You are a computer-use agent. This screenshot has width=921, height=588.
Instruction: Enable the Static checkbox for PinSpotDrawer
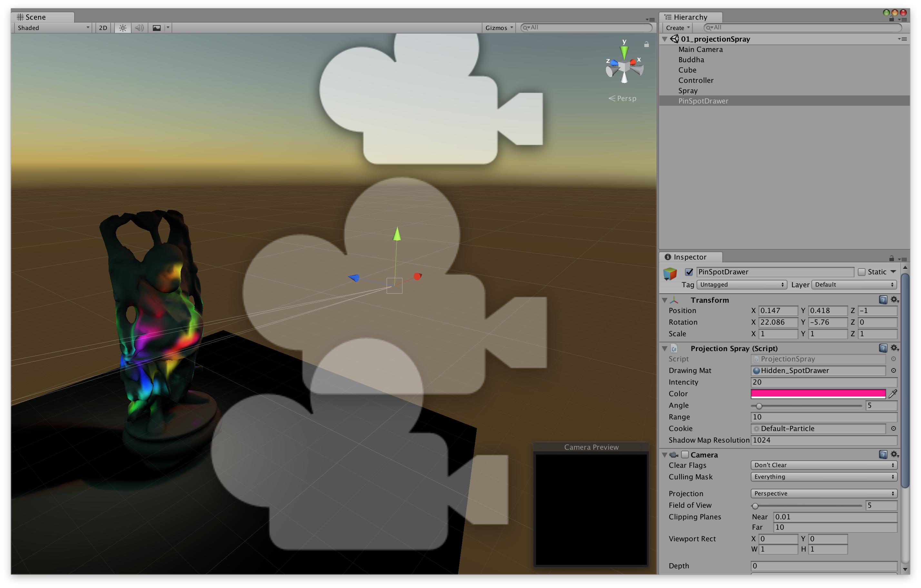click(863, 272)
